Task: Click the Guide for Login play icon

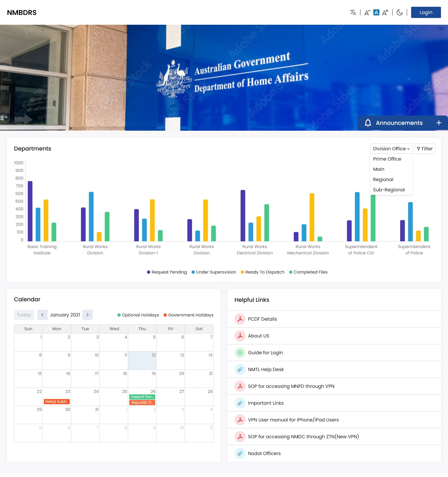Action: pos(240,353)
